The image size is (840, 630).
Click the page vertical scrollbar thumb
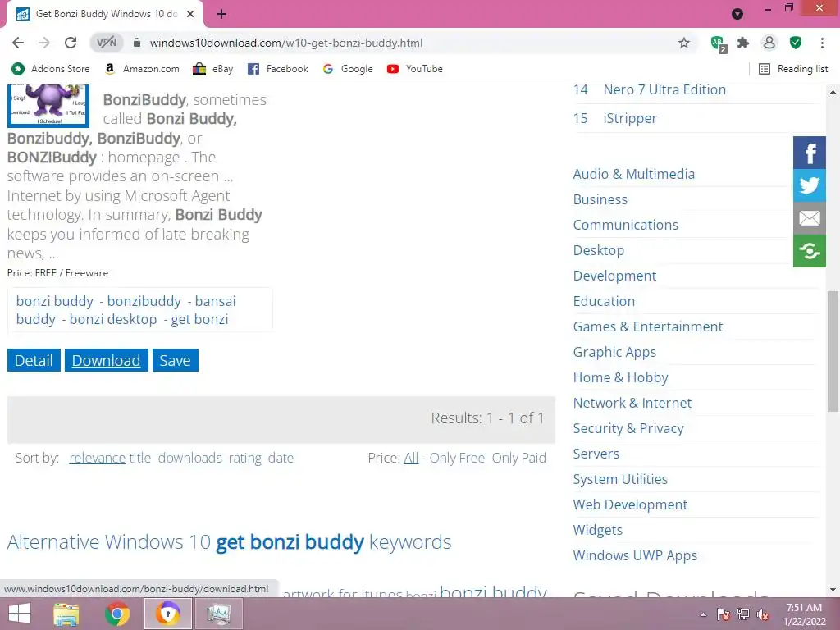[833, 351]
